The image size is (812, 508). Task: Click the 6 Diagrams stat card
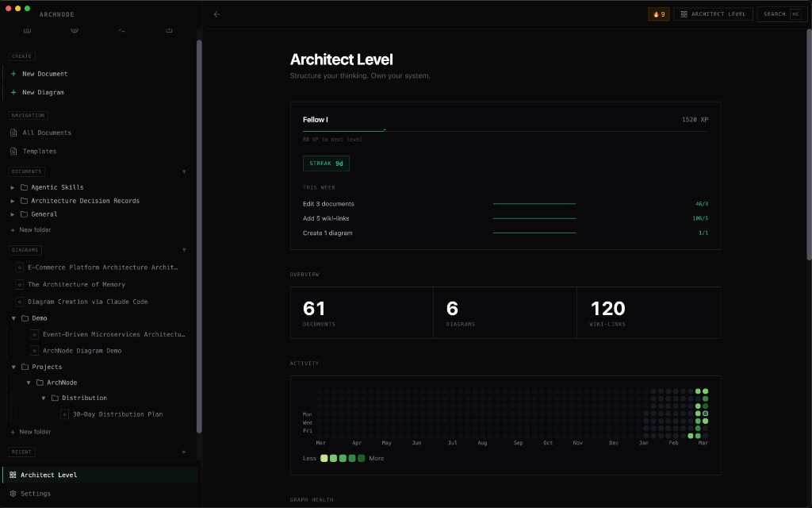click(505, 313)
